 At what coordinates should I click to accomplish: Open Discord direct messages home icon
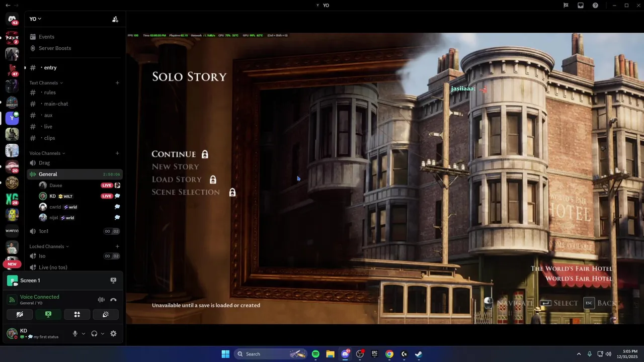click(x=12, y=19)
